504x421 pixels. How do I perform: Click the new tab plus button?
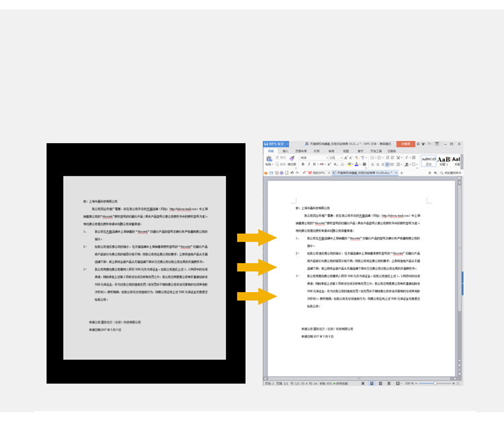coord(401,173)
